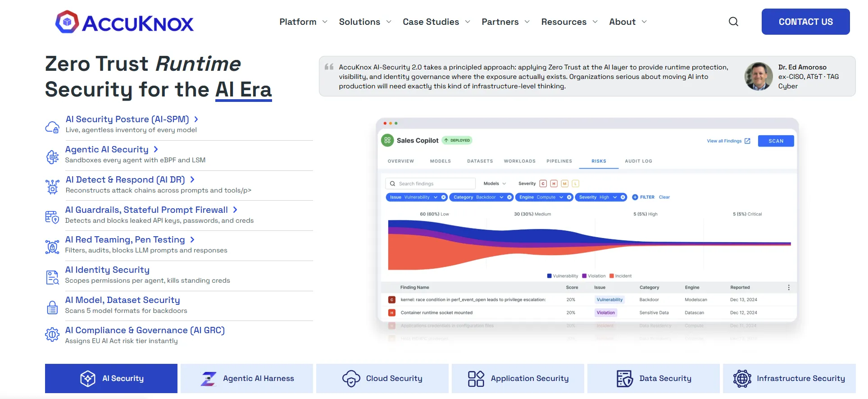868x399 pixels.
Task: Expand the Solutions menu
Action: tap(365, 22)
